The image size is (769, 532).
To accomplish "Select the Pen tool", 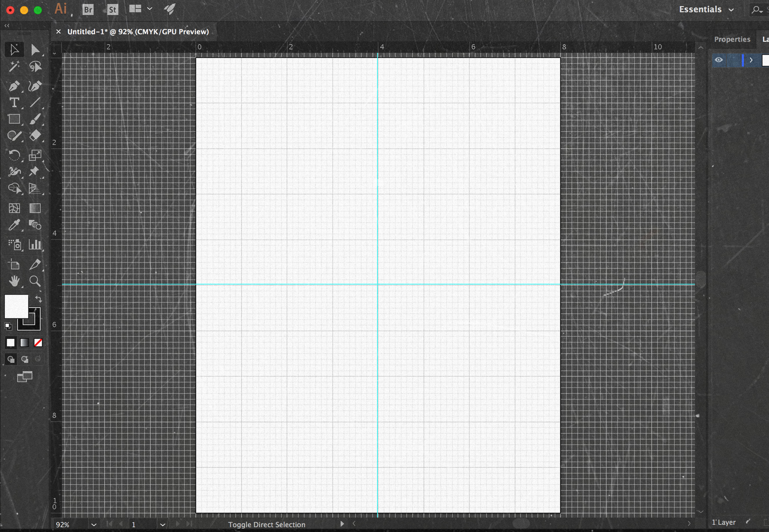I will coord(14,86).
